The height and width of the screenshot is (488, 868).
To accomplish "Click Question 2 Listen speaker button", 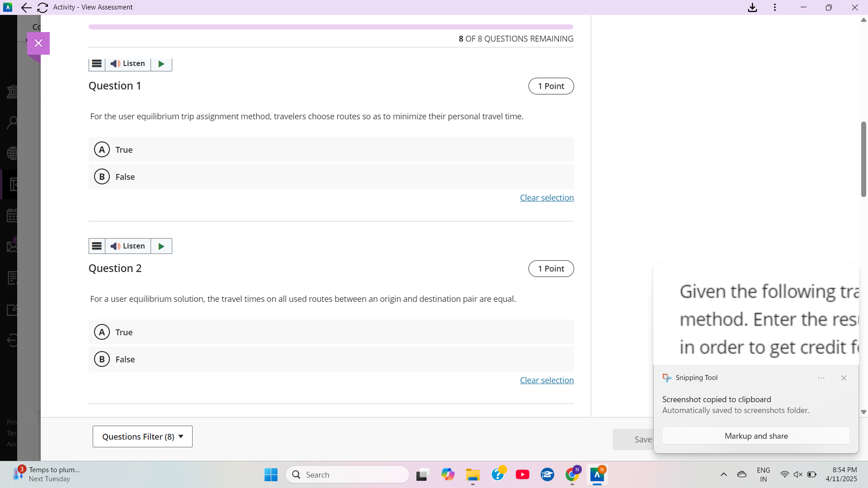I will click(128, 246).
